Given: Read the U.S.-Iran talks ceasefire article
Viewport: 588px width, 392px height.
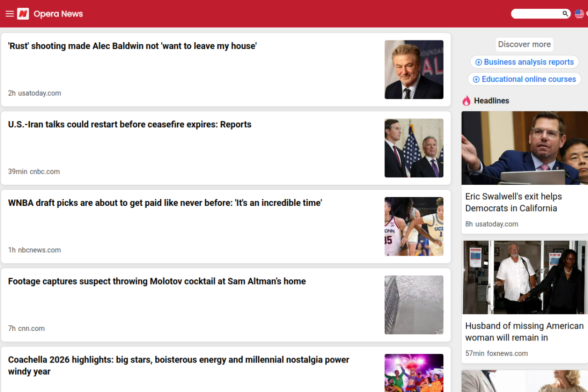Looking at the screenshot, I should click(130, 125).
